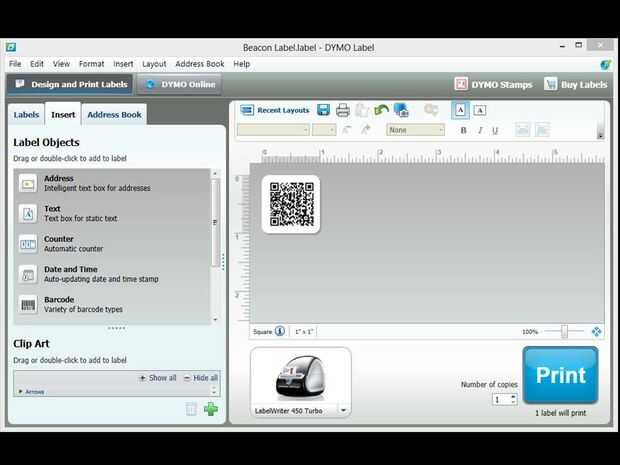Viewport: 620px width, 465px height.
Task: Select the QR code on the label
Action: pos(291,204)
